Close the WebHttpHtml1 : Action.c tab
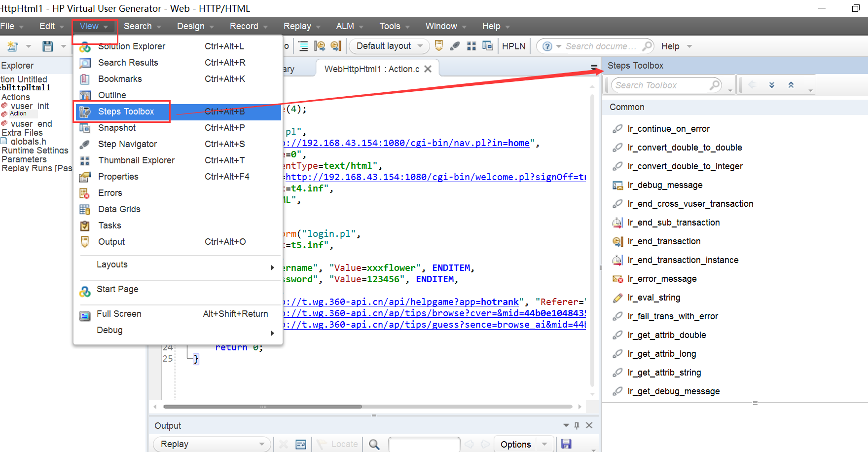 (428, 69)
